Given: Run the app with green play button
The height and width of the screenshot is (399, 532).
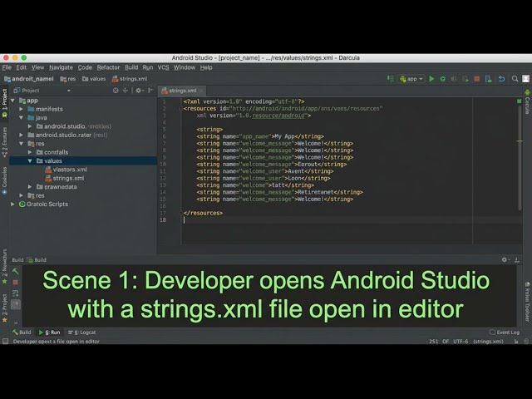Looking at the screenshot, I should click(x=431, y=79).
